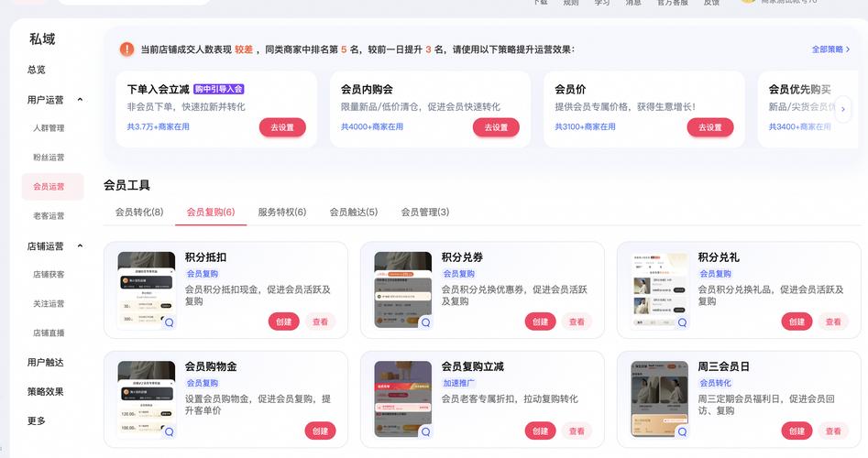This screenshot has width=868, height=458.
Task: Click 去设置 for 下单入会立减
Action: [282, 127]
